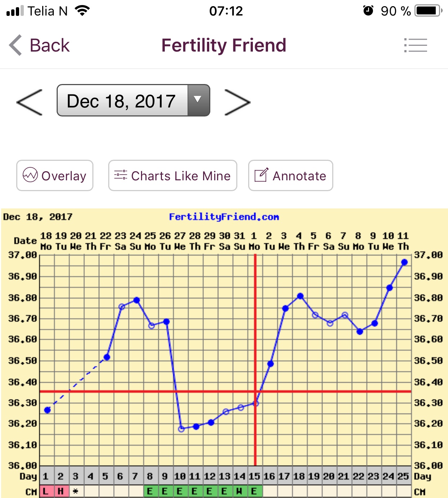The image size is (448, 498).
Task: Open the Annotate button
Action: 290,176
